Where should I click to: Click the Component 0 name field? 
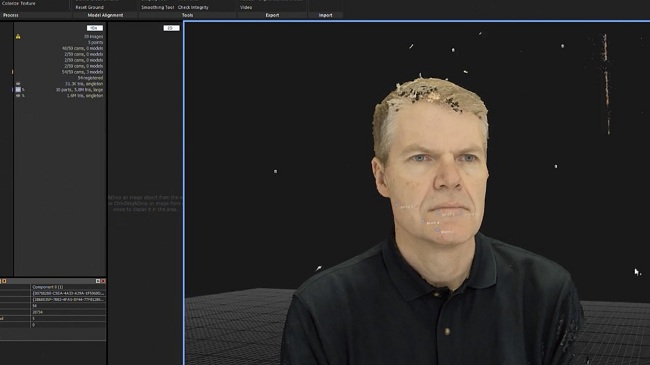pyautogui.click(x=68, y=287)
